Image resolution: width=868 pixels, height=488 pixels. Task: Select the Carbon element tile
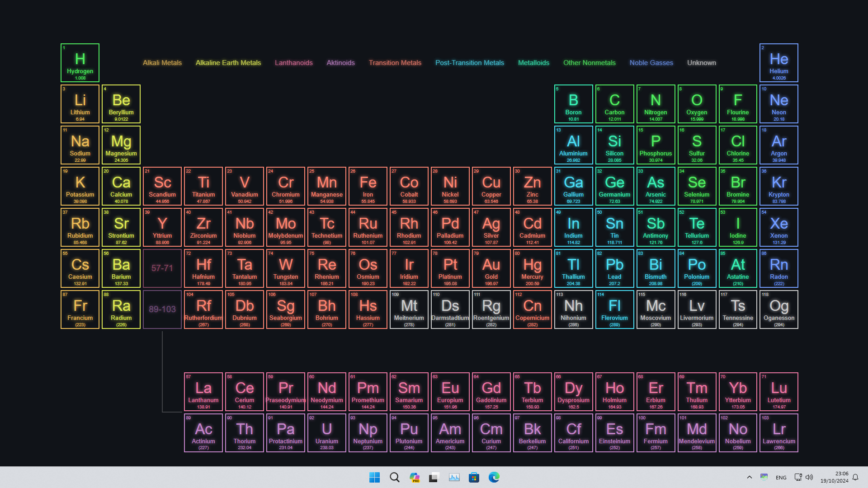coord(614,104)
